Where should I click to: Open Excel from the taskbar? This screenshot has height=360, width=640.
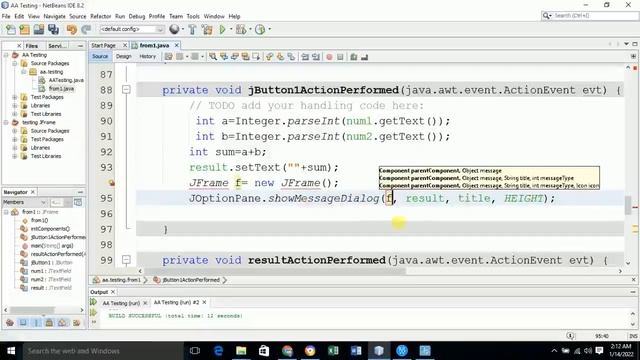333,351
